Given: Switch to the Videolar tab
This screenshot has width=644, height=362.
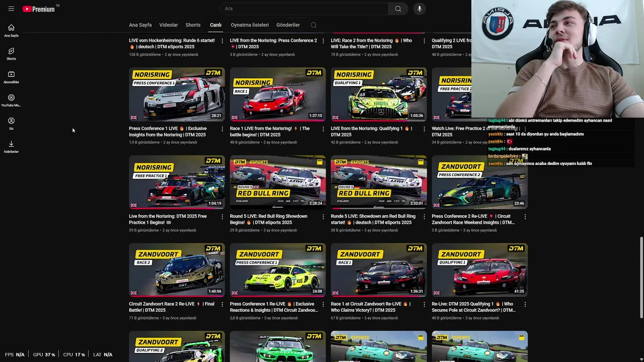Looking at the screenshot, I should pyautogui.click(x=169, y=25).
